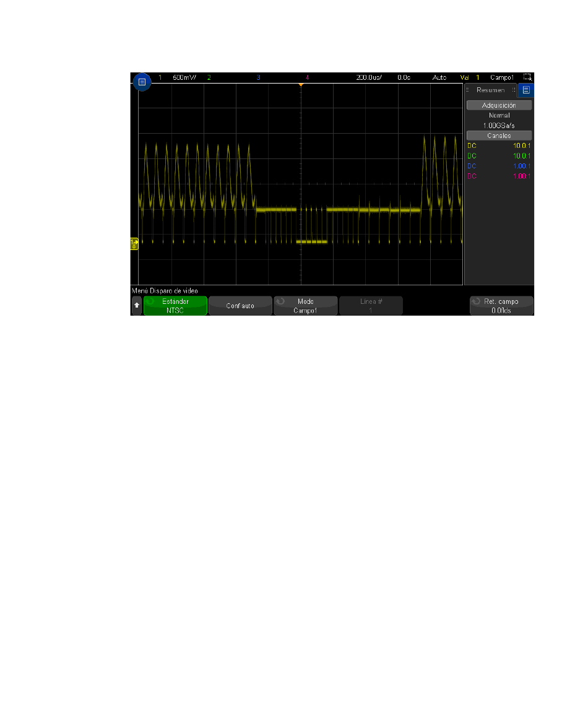This screenshot has width=588, height=721.
Task: Click the back up-arrow softkey
Action: [x=137, y=305]
